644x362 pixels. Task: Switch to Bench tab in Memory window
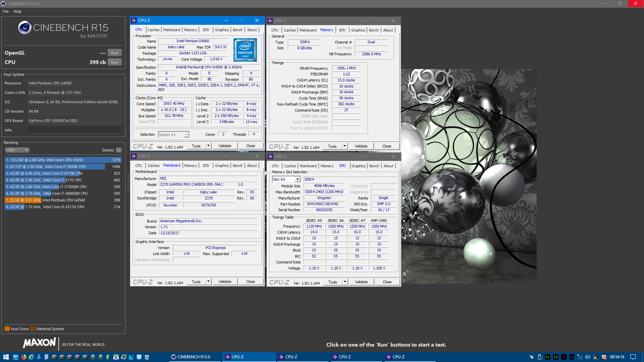pyautogui.click(x=374, y=30)
